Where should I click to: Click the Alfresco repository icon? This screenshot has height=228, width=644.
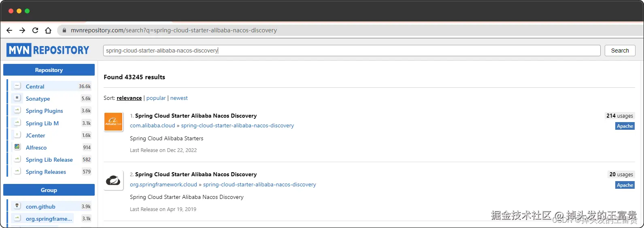(x=17, y=147)
